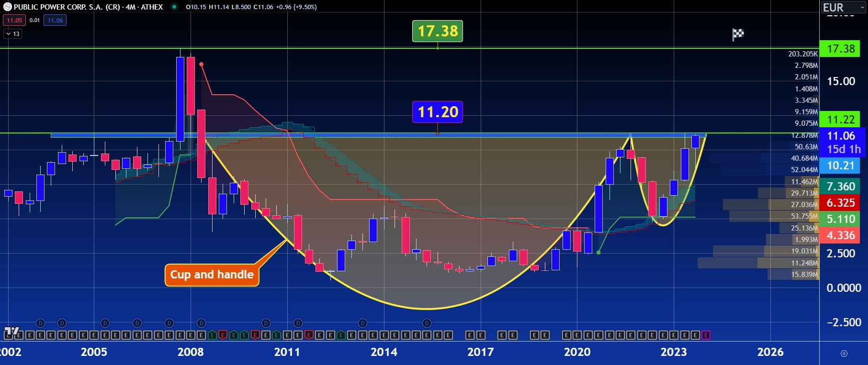Click the light blue 10.21 axis label
Screen dimensions: 868x365
(841, 166)
